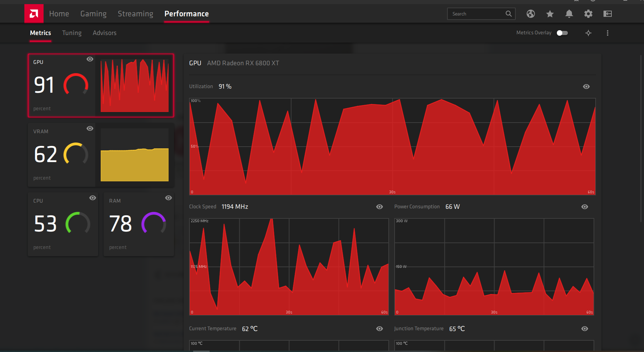Click the 1194 MHz clock value
The image size is (644, 352).
[x=235, y=207]
